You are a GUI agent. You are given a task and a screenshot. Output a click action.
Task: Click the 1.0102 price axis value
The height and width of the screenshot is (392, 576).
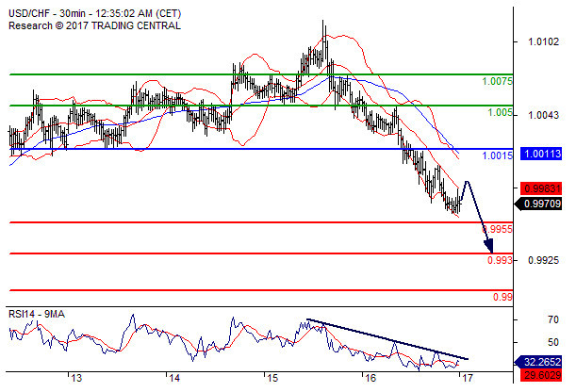click(543, 41)
